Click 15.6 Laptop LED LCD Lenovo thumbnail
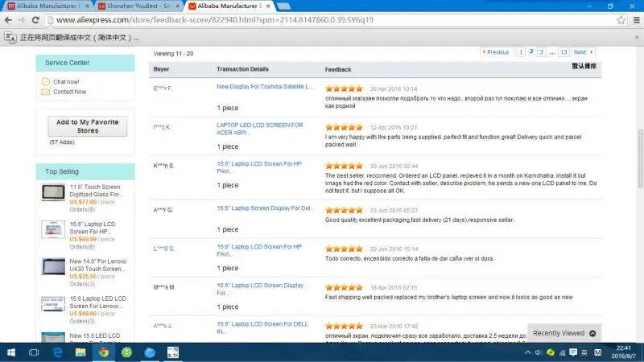 (53, 304)
